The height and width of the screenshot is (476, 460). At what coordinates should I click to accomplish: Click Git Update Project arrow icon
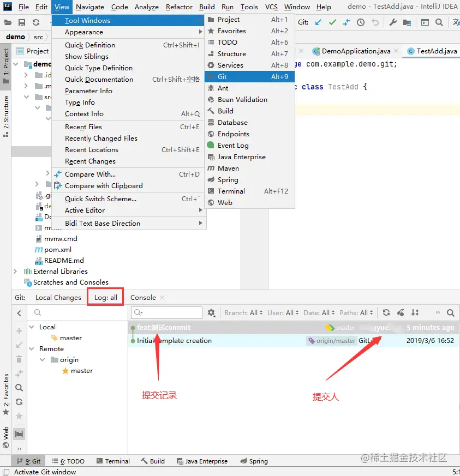coord(318,22)
